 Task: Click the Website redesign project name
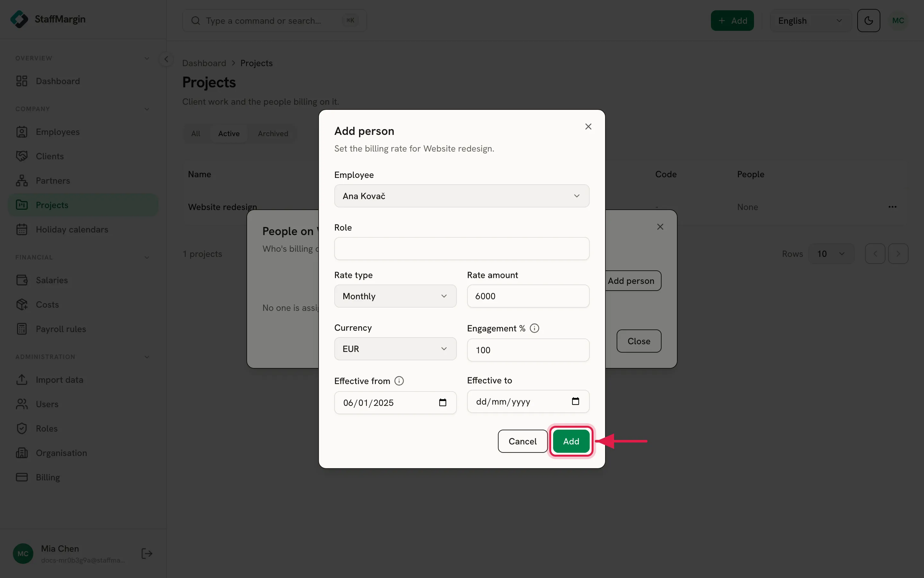(222, 207)
